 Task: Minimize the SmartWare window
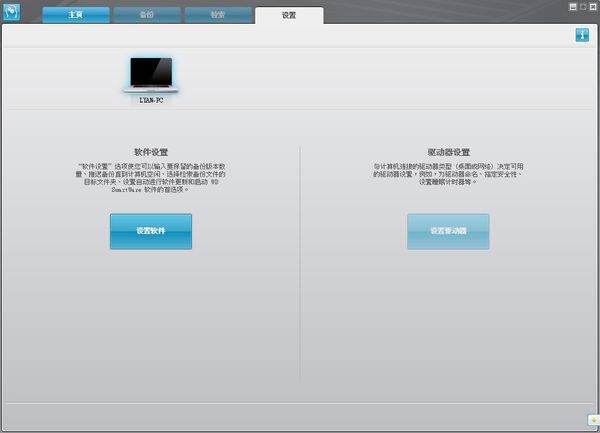pos(573,6)
